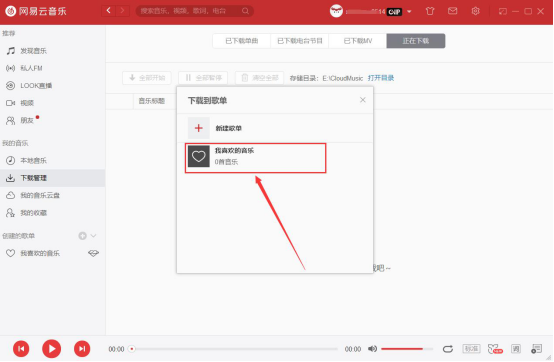This screenshot has width=554, height=362.
Task: Switch to 正在下载 tab
Action: click(x=416, y=41)
